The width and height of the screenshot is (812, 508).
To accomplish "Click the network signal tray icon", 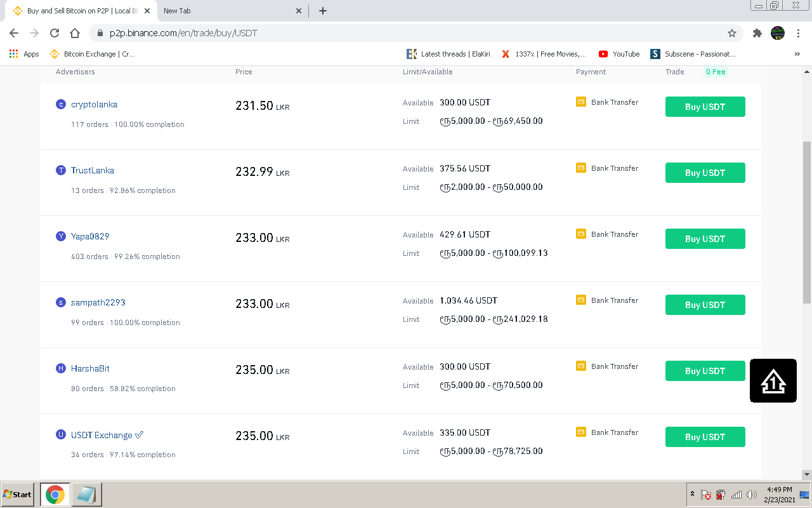I will point(737,495).
